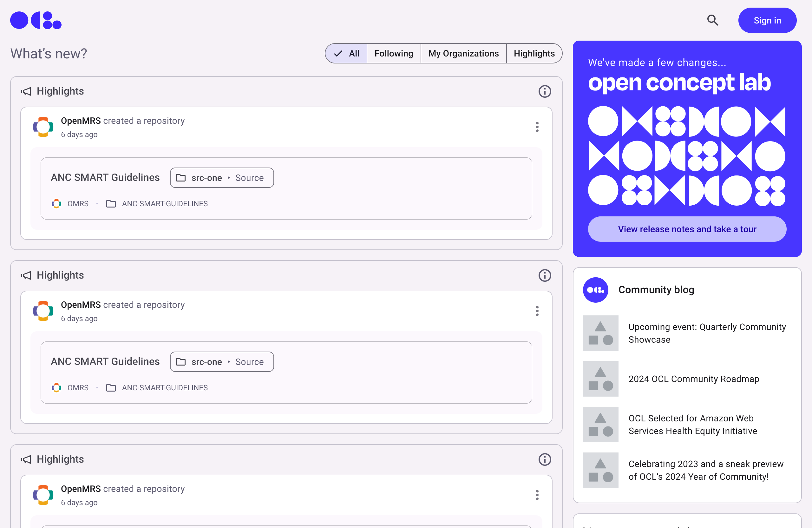Toggle the Following filter
This screenshot has height=528, width=812.
tap(394, 54)
